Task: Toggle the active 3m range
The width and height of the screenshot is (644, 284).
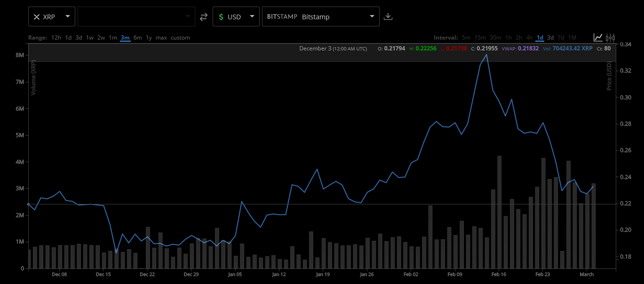Action: pyautogui.click(x=125, y=38)
